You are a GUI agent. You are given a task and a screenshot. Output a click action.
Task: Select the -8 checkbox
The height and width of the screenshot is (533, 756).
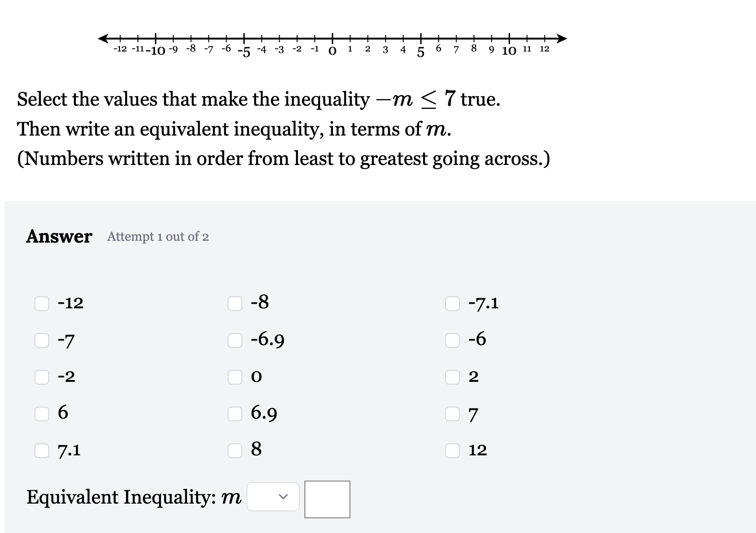tap(235, 303)
